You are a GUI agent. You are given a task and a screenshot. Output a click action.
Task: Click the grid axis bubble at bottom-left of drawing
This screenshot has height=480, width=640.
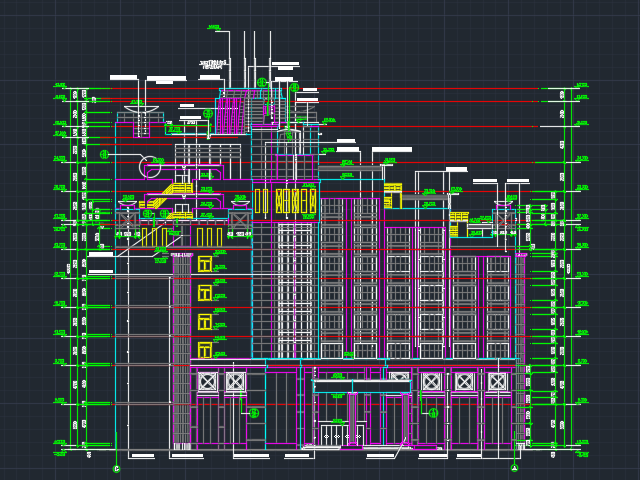click(116, 468)
